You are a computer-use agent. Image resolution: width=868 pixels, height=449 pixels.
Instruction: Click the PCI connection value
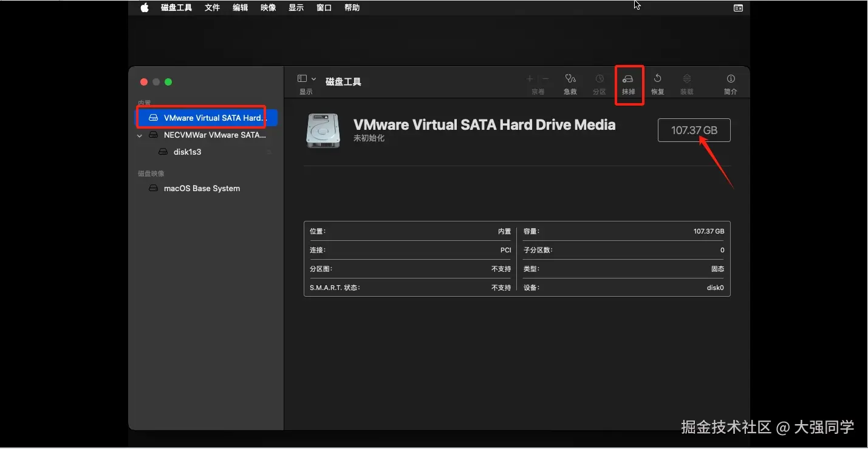point(505,250)
